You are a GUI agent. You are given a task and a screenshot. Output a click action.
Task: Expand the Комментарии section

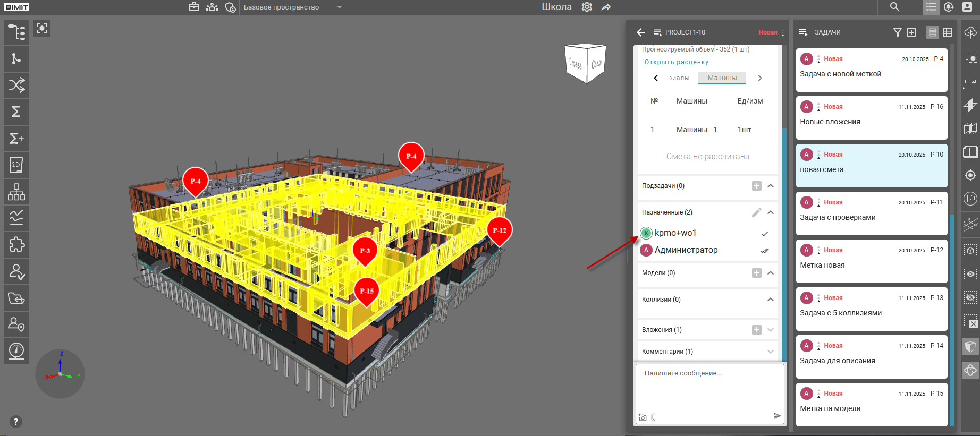coord(770,352)
